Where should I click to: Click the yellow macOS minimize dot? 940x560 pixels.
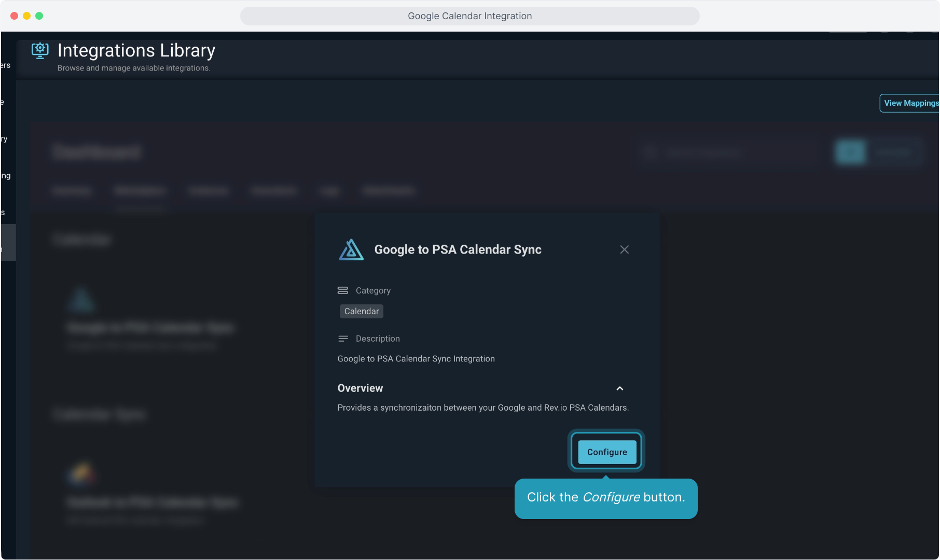[27, 16]
